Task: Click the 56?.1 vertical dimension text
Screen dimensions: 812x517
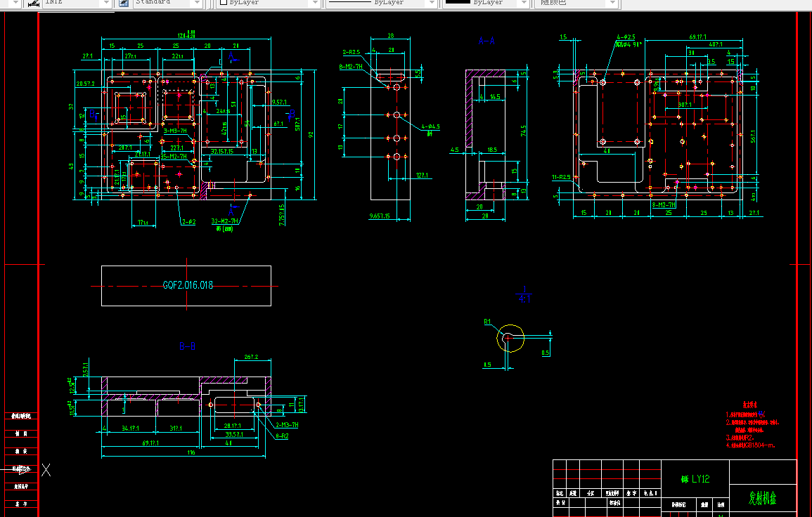Action: [753, 136]
